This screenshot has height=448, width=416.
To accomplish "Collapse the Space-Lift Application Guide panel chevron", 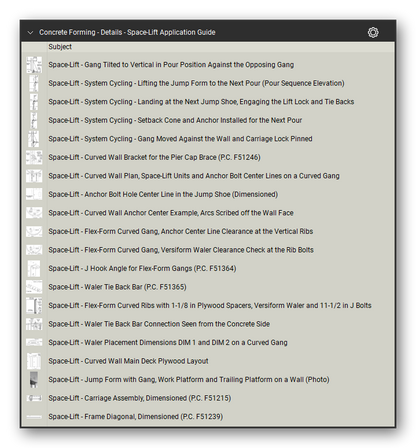I will (30, 33).
